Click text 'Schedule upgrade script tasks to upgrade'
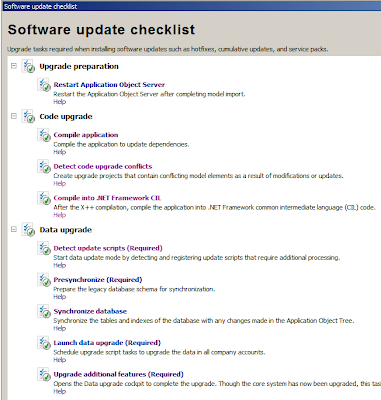The image size is (381, 400). [x=159, y=352]
